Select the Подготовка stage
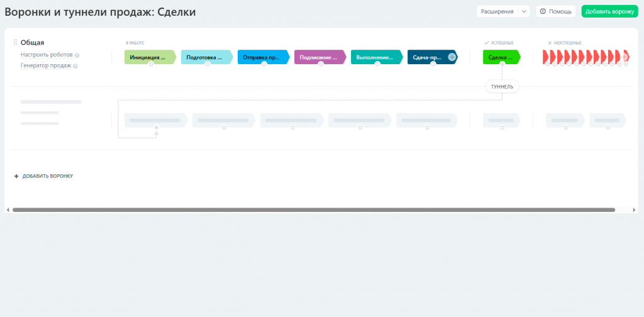644x317 pixels. tap(207, 57)
